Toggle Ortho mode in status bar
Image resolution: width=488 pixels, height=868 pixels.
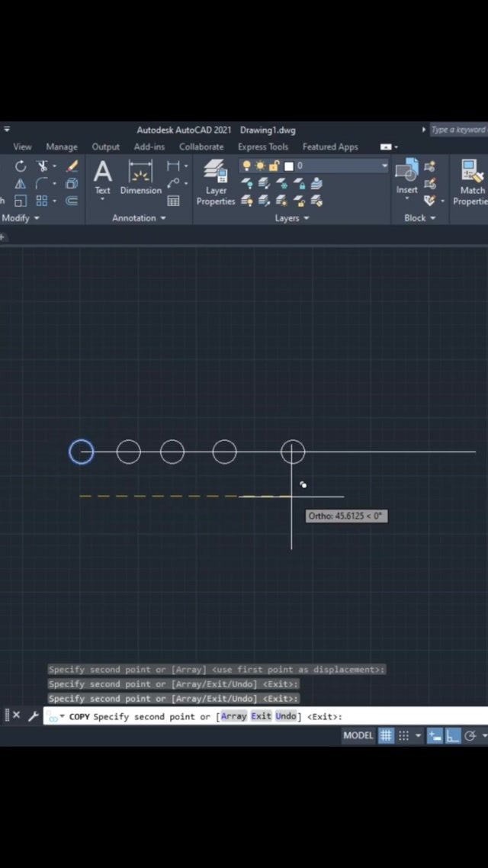coord(452,735)
